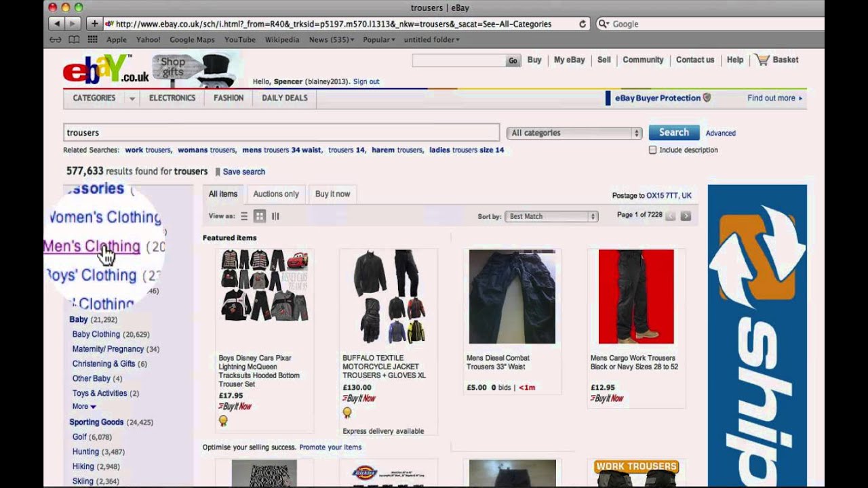868x488 pixels.
Task: Go to previous results page arrow
Action: pyautogui.click(x=671, y=216)
